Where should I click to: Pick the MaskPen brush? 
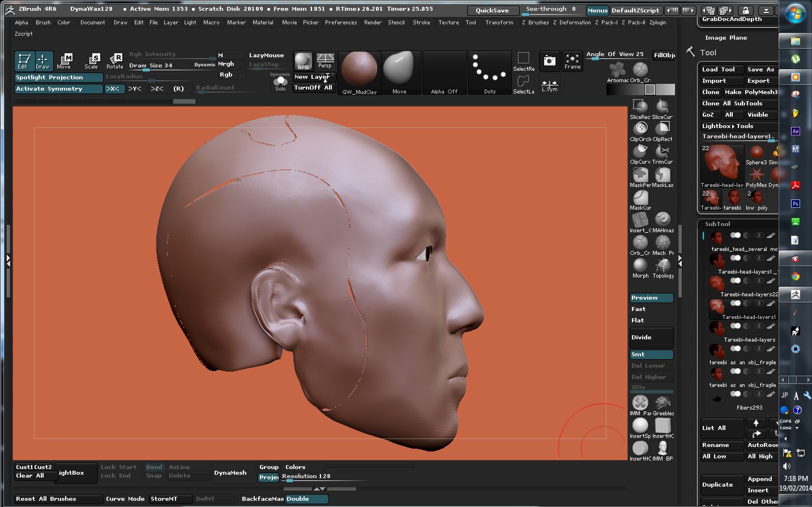click(640, 177)
